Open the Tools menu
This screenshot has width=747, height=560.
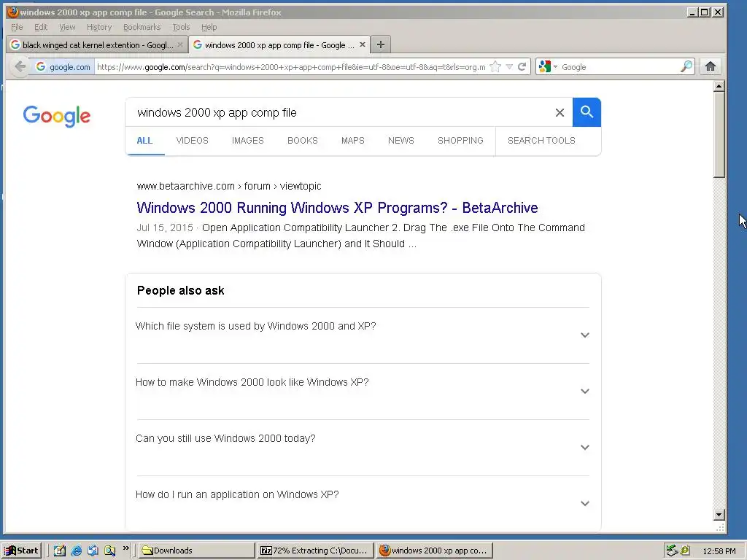[x=181, y=27]
